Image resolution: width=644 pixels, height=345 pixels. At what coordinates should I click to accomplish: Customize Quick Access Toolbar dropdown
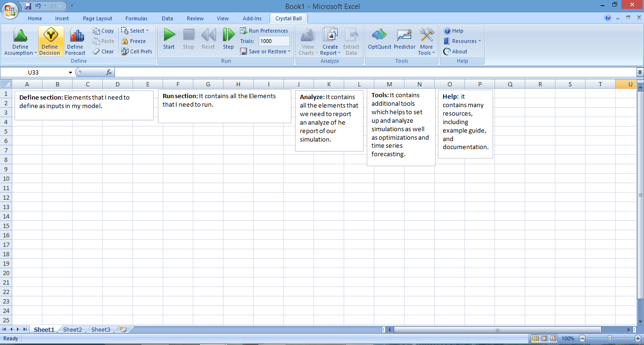[x=72, y=6]
